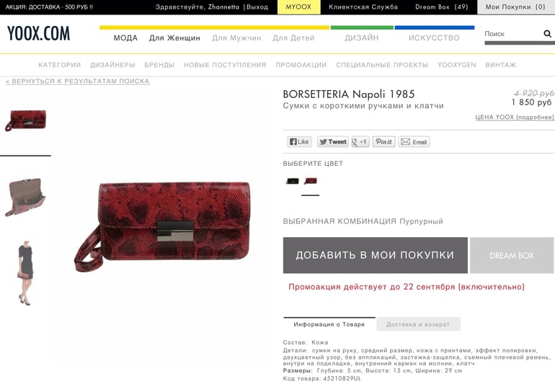This screenshot has height=392, width=555.
Task: Switch to Доставка и возврат tab
Action: (x=418, y=324)
